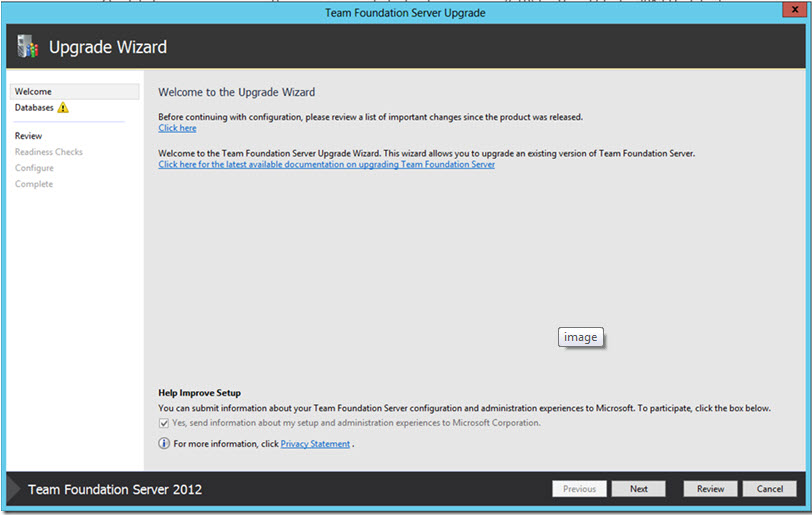The image size is (812, 515).
Task: Click the info icon beside Privacy Statement text
Action: (164, 444)
